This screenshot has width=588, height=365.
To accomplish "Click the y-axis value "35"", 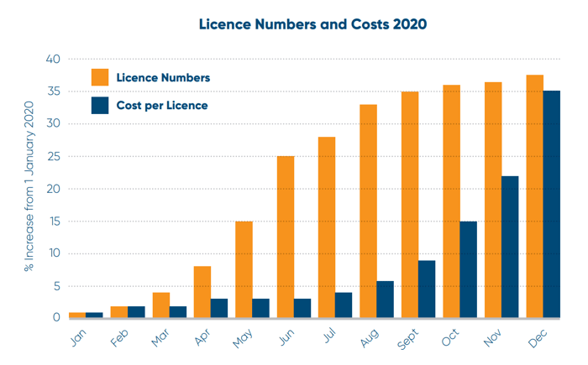I will pos(53,91).
